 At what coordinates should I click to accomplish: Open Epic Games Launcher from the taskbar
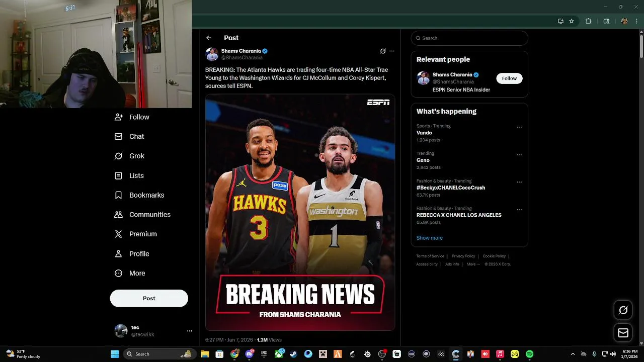coord(264,354)
